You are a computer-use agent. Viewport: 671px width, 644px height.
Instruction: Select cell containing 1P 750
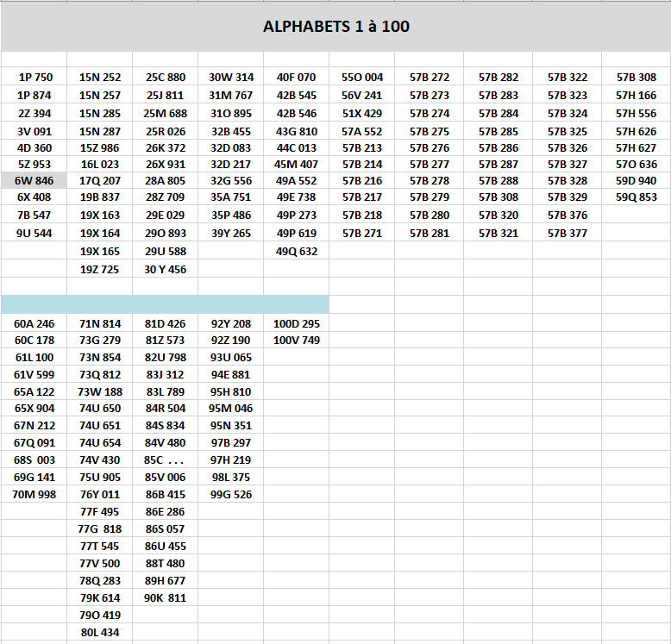(34, 78)
